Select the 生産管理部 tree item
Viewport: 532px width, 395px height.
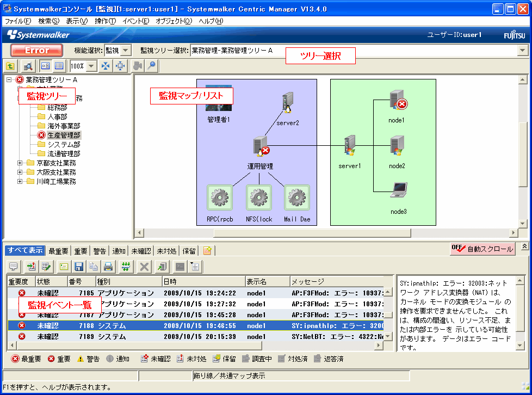pyautogui.click(x=64, y=135)
